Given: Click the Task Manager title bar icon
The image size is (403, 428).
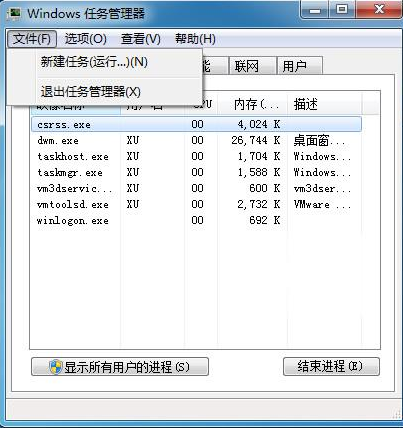Looking at the screenshot, I should coord(15,14).
